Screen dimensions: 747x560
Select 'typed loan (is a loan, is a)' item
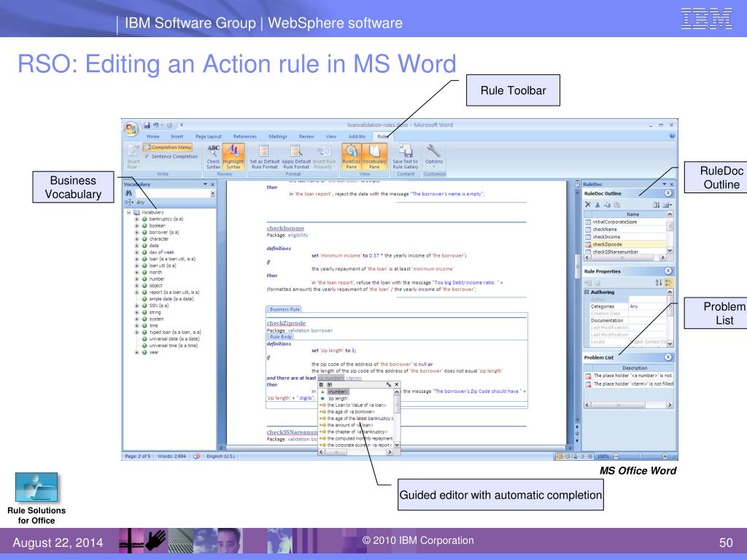coord(175,332)
